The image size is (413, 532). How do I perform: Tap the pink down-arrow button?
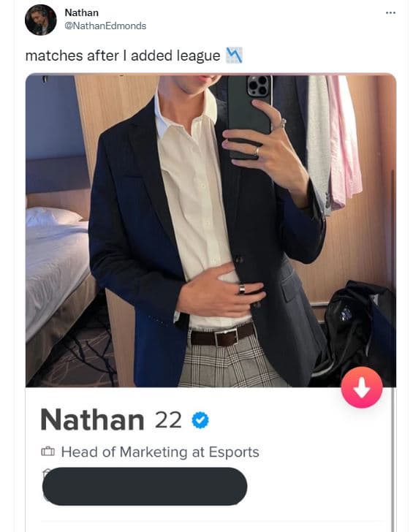pos(362,387)
